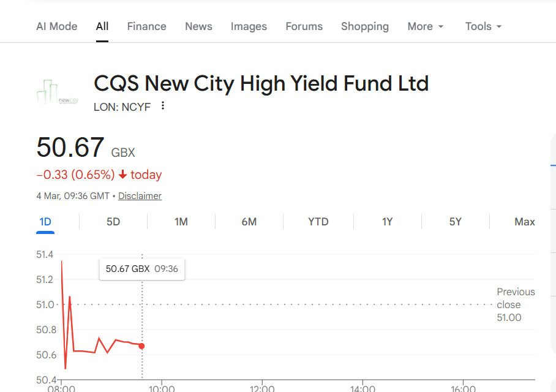Click the CQS New City fund title
The height and width of the screenshot is (392, 556).
(261, 83)
